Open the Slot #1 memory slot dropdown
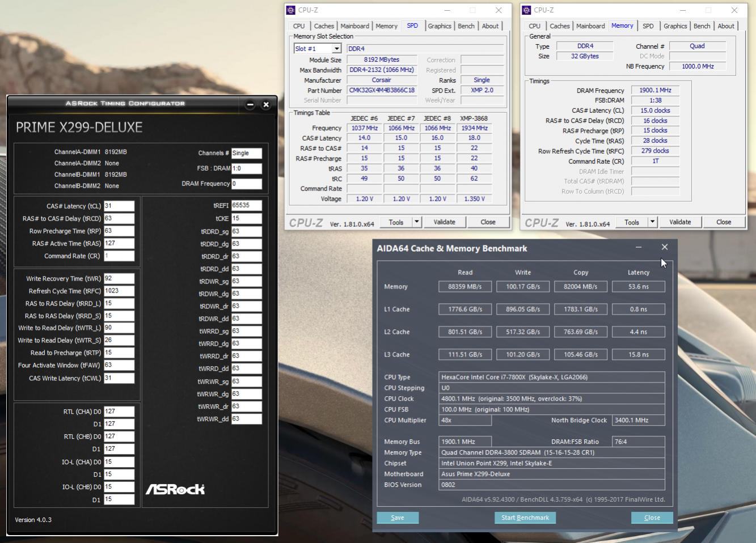This screenshot has width=756, height=543. [336, 49]
